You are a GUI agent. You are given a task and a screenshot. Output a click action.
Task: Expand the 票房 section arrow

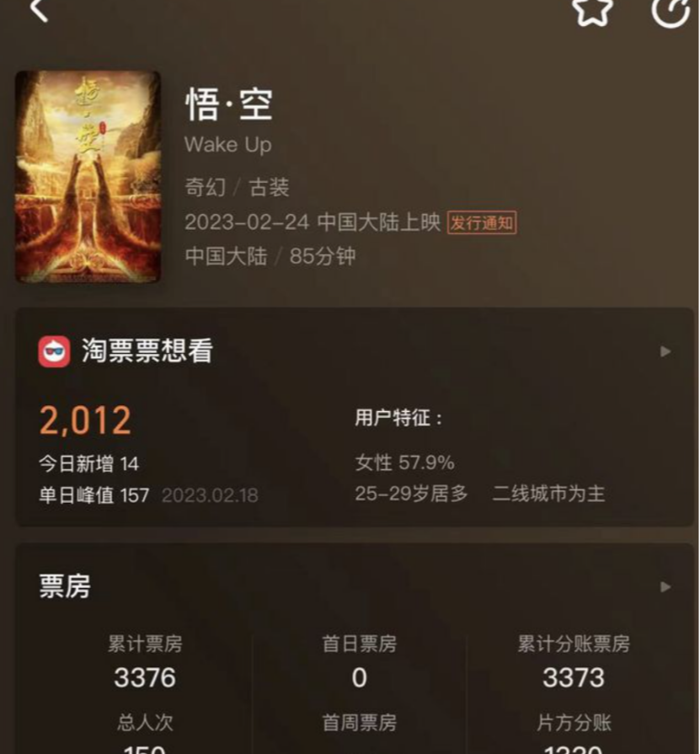(665, 587)
